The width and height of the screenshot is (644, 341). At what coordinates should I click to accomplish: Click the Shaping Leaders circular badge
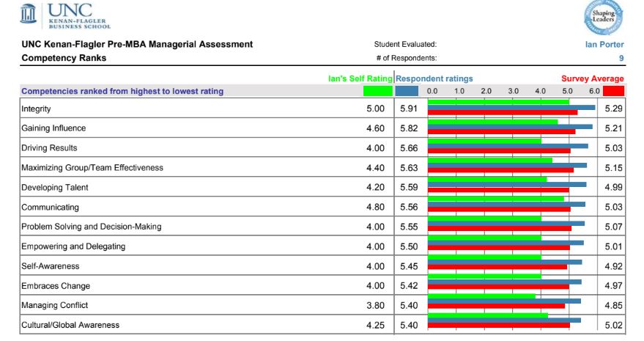(x=604, y=18)
